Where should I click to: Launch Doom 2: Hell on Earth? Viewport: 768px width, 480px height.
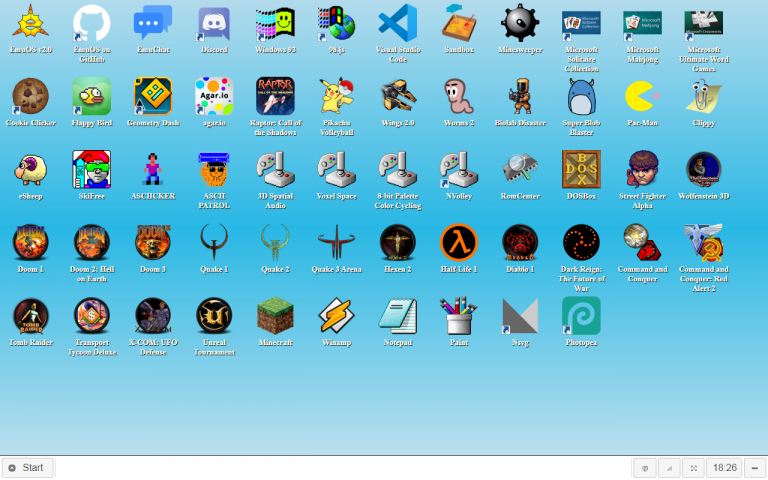coord(92,242)
